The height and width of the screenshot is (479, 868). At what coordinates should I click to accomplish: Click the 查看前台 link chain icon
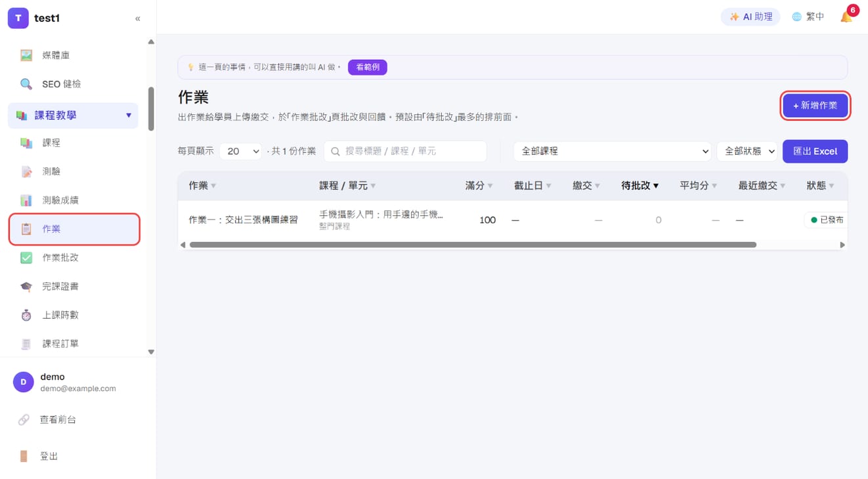click(24, 419)
